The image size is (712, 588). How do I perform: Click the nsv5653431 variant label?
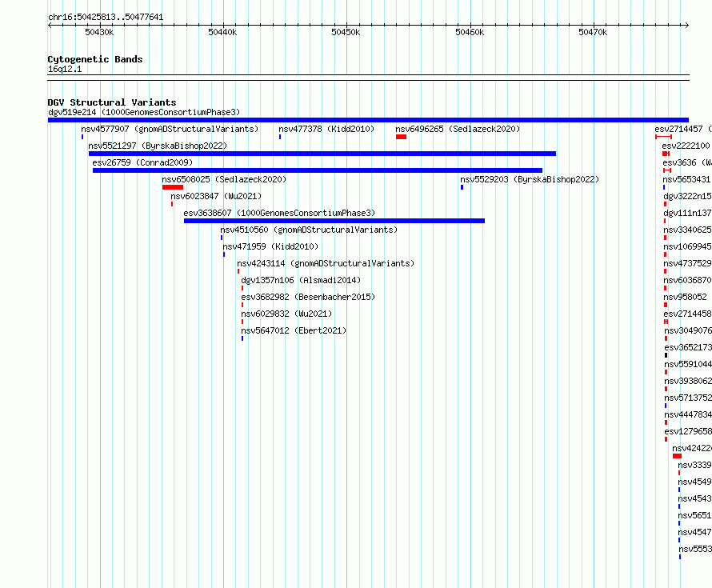[687, 179]
